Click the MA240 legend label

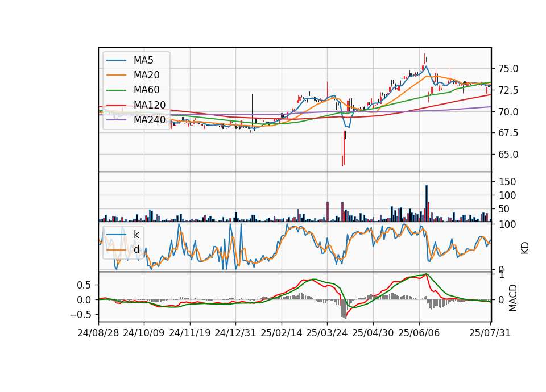[x=150, y=120]
